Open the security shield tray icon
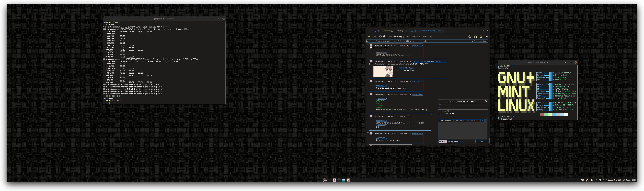 click(x=582, y=180)
